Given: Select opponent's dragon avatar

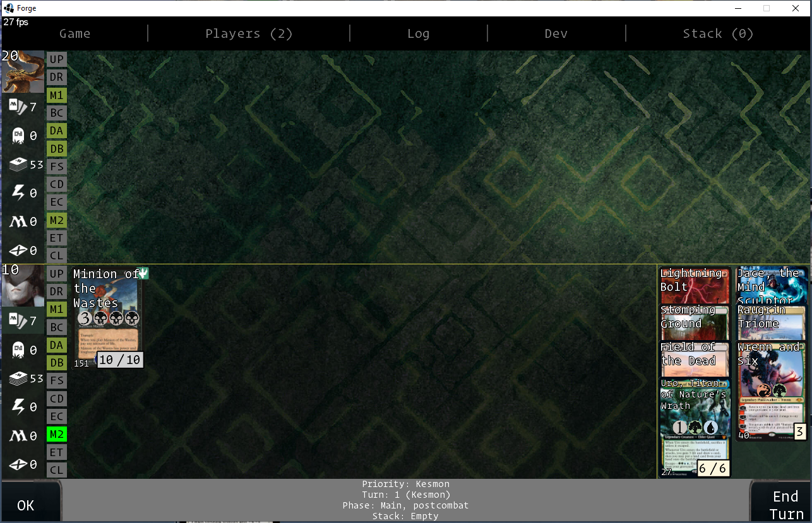Looking at the screenshot, I should tap(23, 72).
